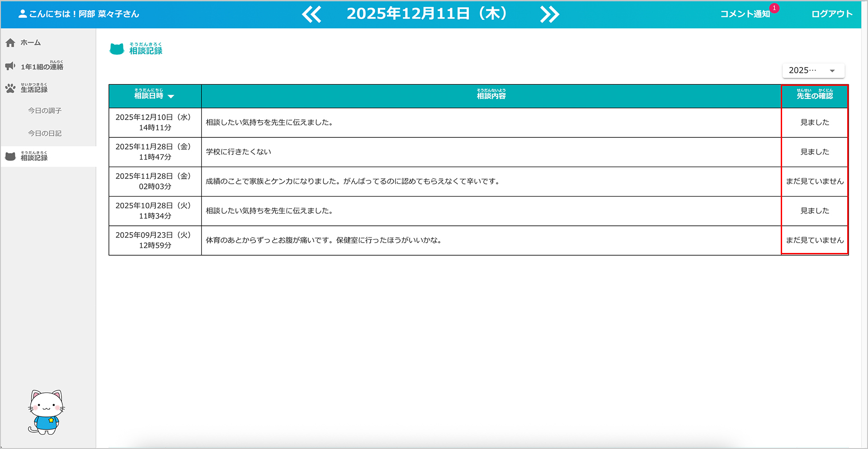This screenshot has height=449, width=868.
Task: Click the cat mascot character
Action: (x=46, y=412)
